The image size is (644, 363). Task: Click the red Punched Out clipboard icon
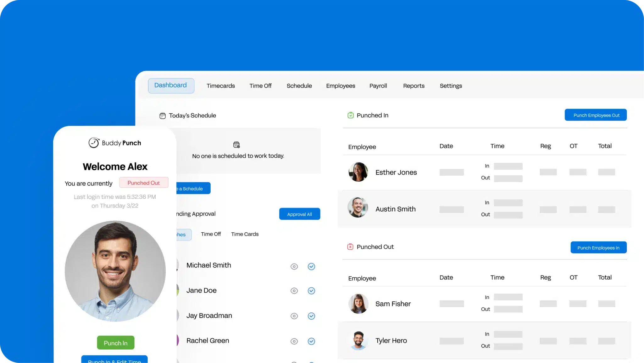point(350,247)
